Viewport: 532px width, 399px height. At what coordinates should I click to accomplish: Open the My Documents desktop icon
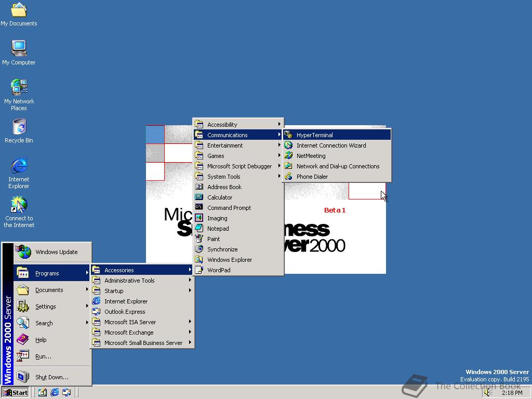[19, 14]
